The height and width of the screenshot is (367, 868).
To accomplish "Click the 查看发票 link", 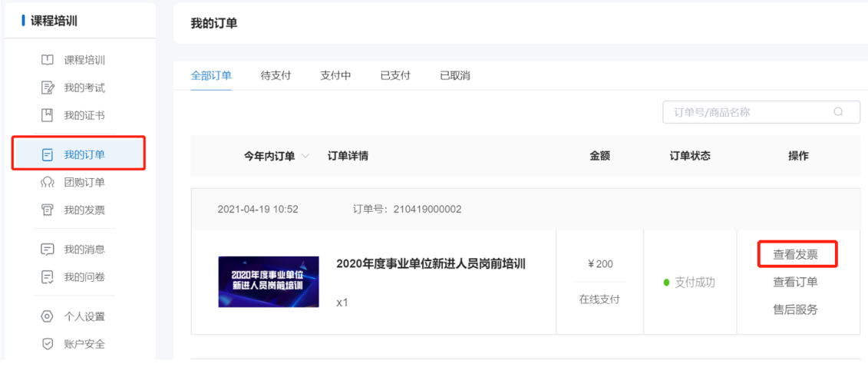I will coord(795,254).
